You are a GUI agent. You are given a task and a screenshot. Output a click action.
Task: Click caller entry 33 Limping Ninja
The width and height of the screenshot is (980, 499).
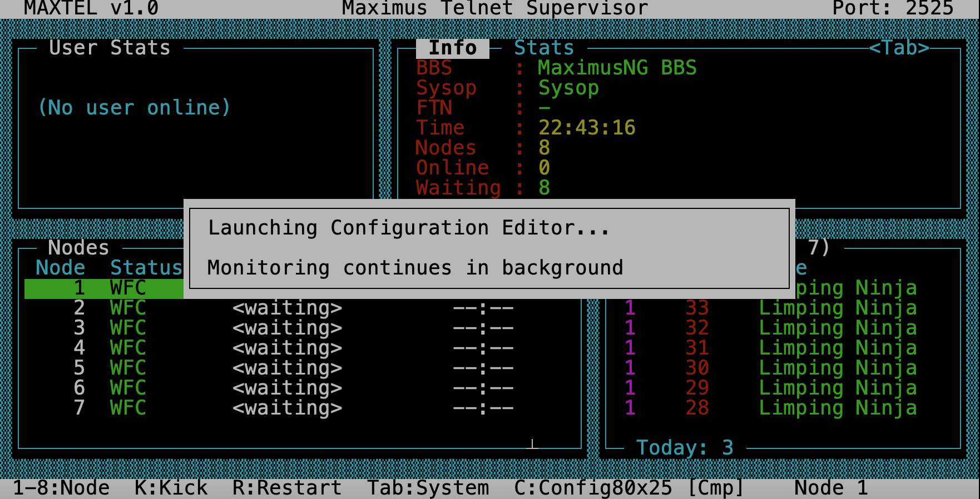point(770,308)
